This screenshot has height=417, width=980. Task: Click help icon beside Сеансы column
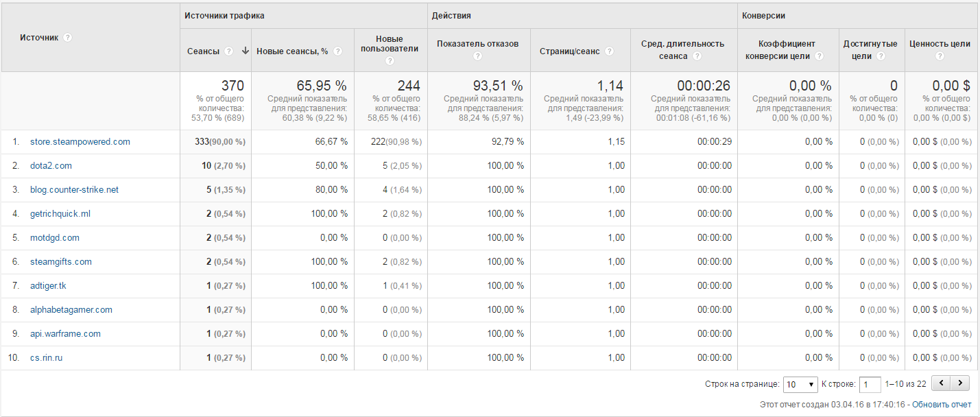click(228, 51)
